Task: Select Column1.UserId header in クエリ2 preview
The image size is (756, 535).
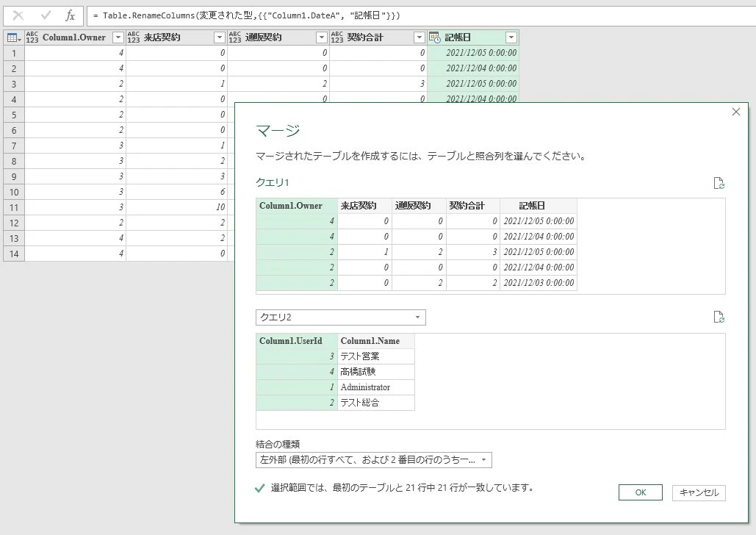Action: pos(297,341)
